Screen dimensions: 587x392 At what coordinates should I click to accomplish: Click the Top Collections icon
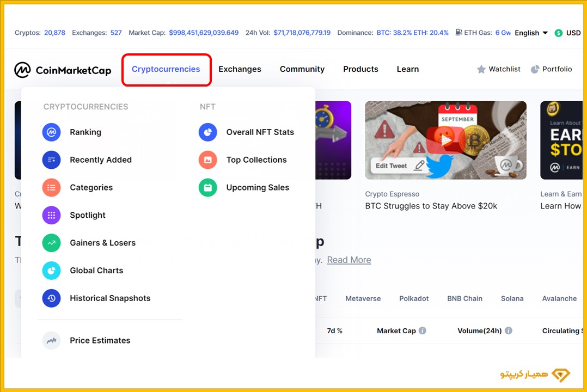[x=208, y=160]
